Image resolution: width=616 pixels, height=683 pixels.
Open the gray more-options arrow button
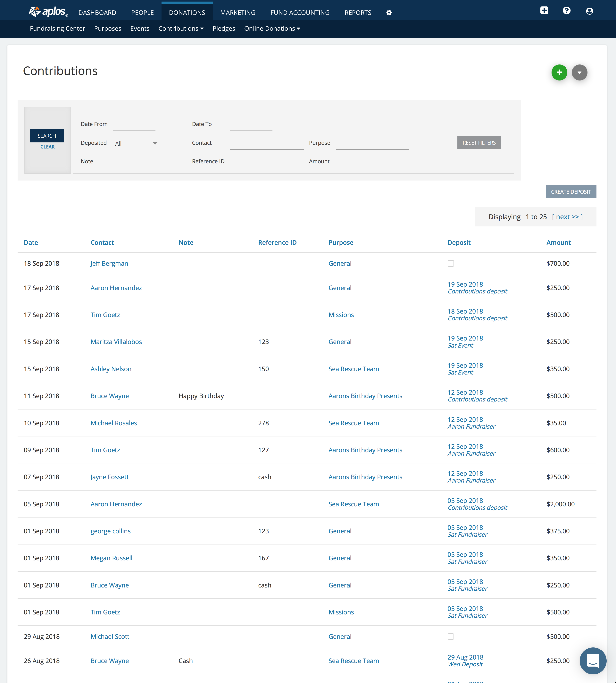tap(579, 72)
